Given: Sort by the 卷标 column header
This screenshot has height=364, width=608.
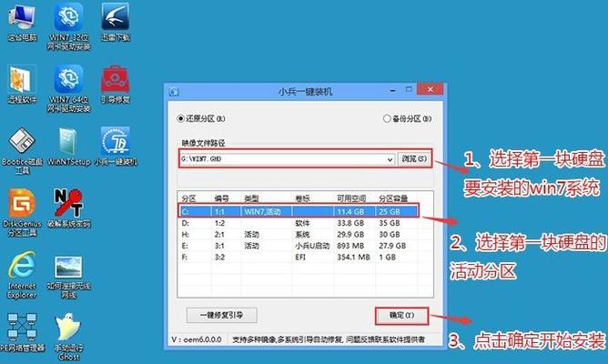Looking at the screenshot, I should pos(303,199).
